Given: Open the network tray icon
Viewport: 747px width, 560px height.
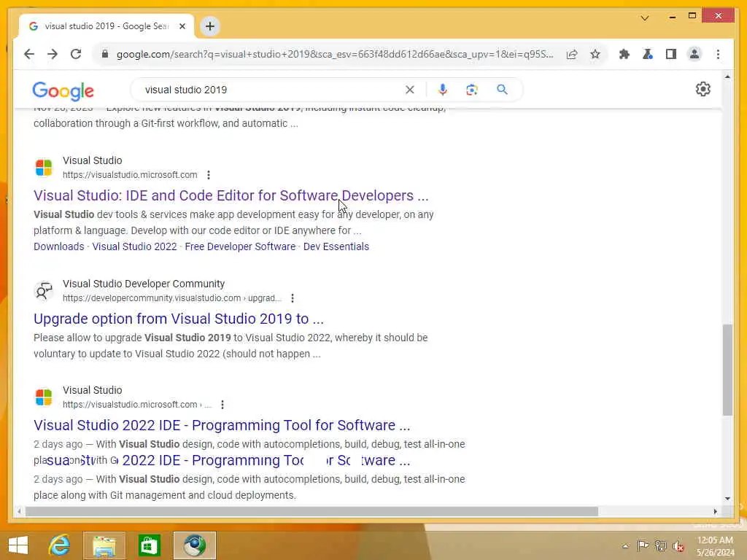Looking at the screenshot, I should coord(660,545).
